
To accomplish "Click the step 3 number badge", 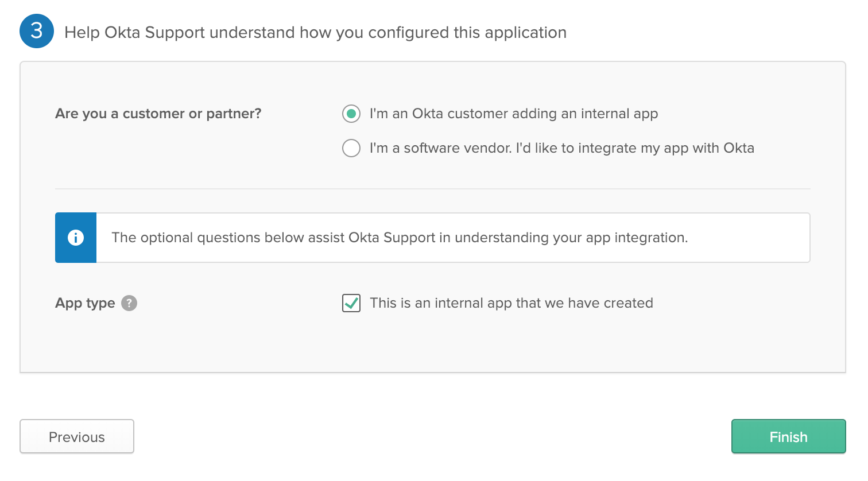I will tap(37, 31).
